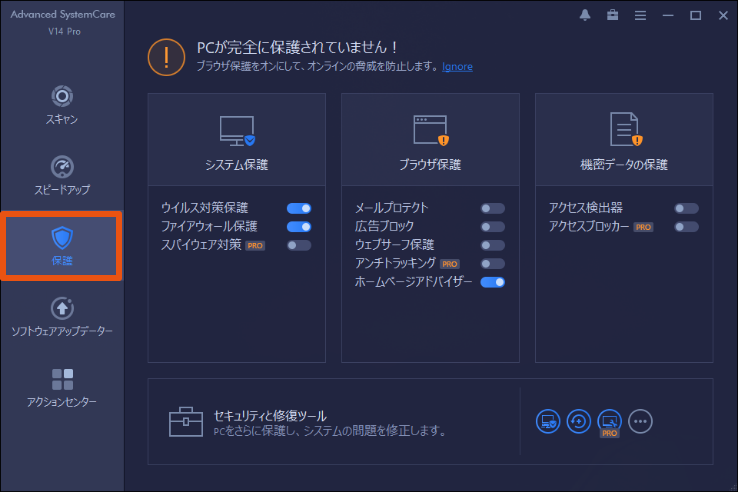The width and height of the screenshot is (738, 492).
Task: Click the PCをさらに保護し description text
Action: click(x=330, y=431)
